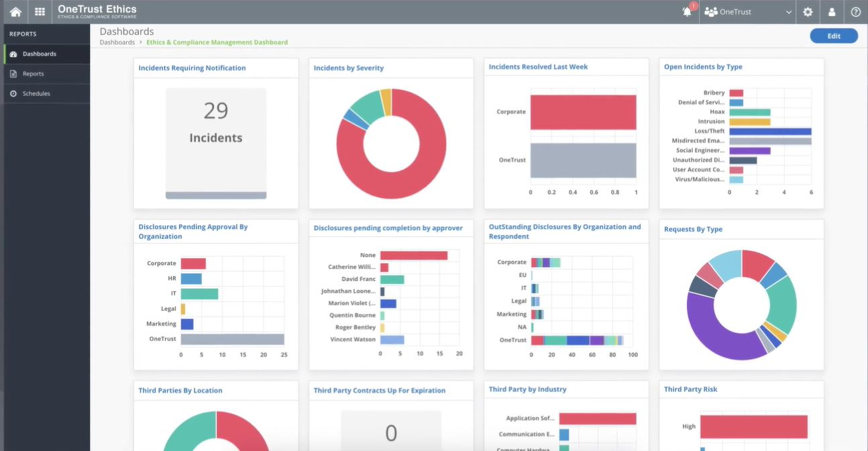Select the Dashboards gauge icon in the sidebar

(x=13, y=54)
